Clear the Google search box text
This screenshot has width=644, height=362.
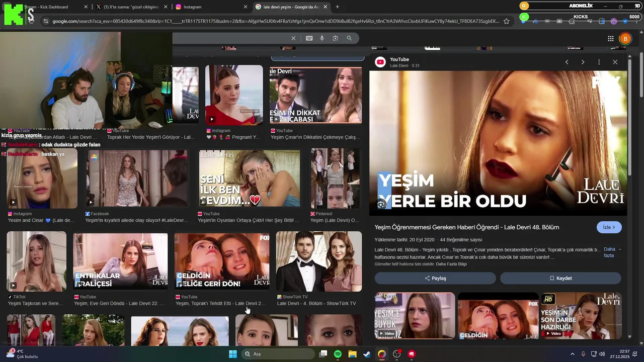pos(293,38)
